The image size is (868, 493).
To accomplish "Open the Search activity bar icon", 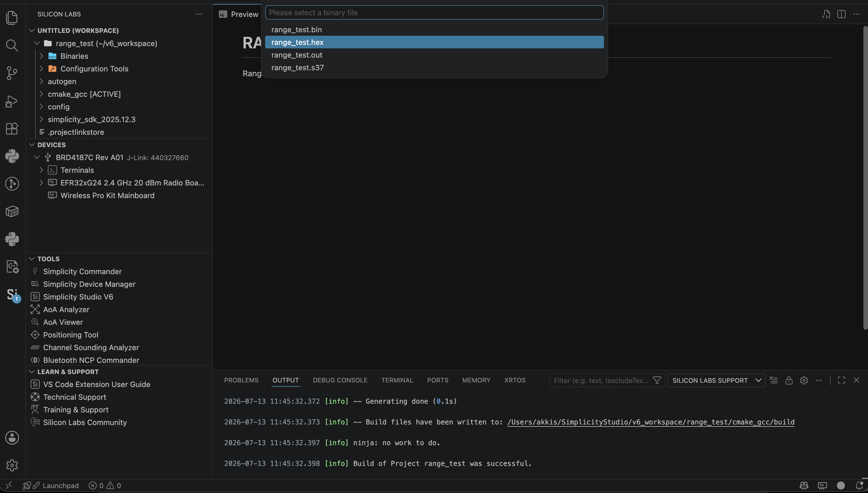I will (x=12, y=45).
